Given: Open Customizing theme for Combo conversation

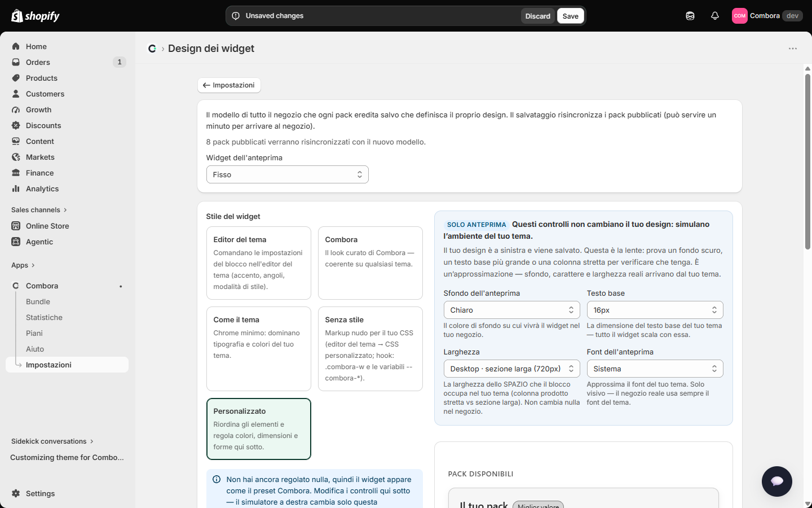Looking at the screenshot, I should (x=67, y=457).
